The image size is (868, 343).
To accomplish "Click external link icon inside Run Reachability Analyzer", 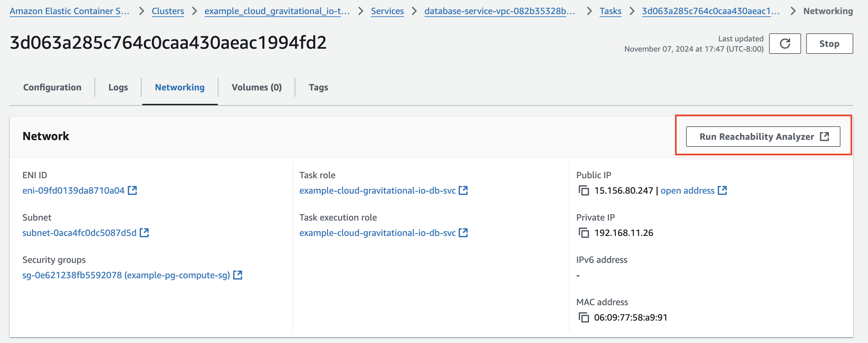I will coord(825,136).
